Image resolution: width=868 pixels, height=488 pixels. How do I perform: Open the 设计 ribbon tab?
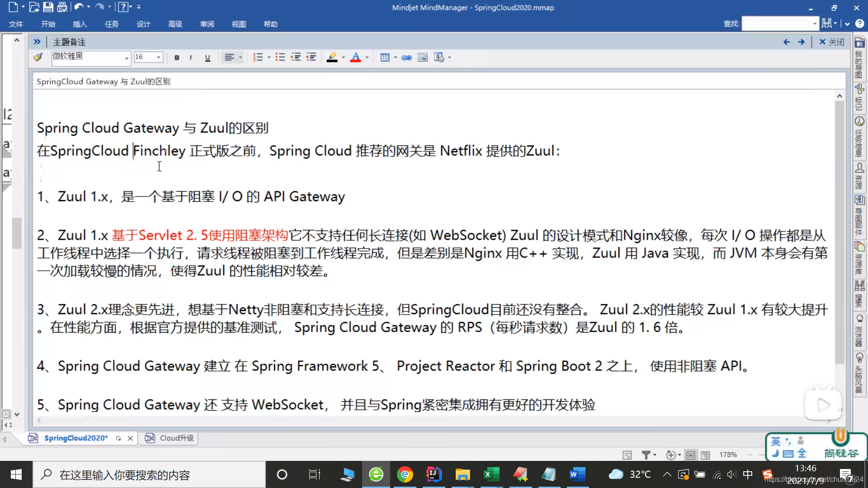[x=143, y=24]
